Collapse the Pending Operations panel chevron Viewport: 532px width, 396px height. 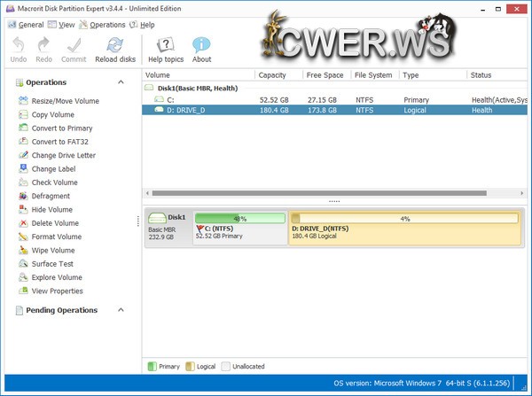tap(121, 310)
